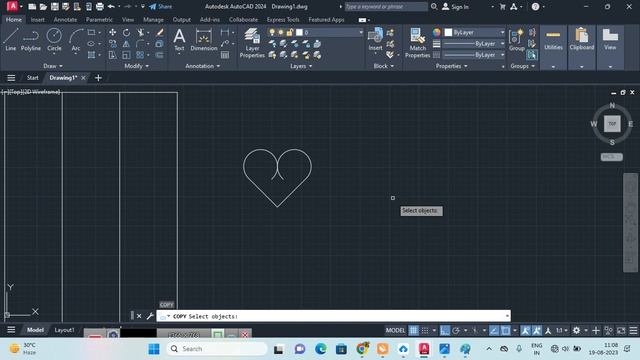The image size is (640, 360).
Task: Select the Mirror tool in Modify panel
Action: (127, 44)
